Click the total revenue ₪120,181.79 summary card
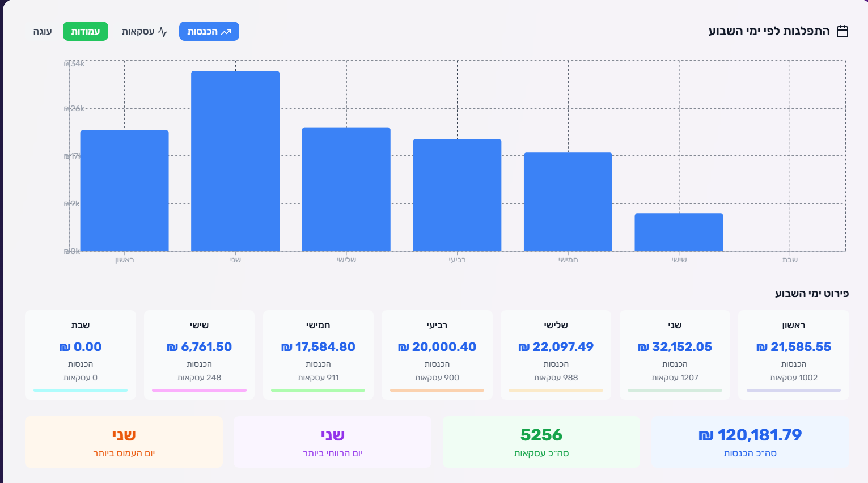This screenshot has width=868, height=483. tap(750, 442)
